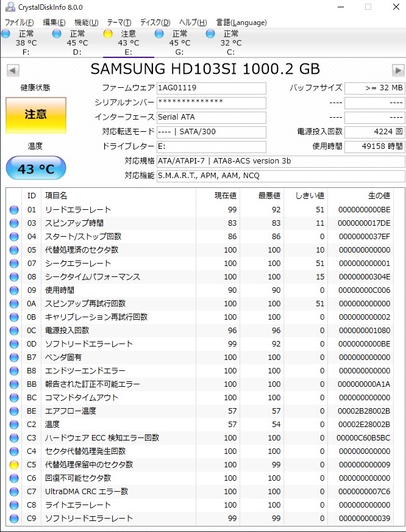Open the ファイル(F) menu
The image size is (406, 532).
tap(19, 23)
